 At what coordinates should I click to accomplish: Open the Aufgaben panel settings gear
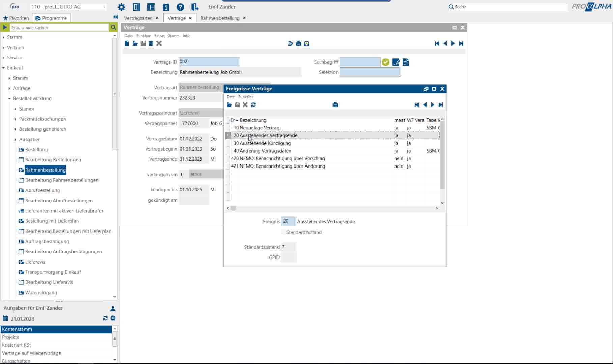pyautogui.click(x=113, y=318)
